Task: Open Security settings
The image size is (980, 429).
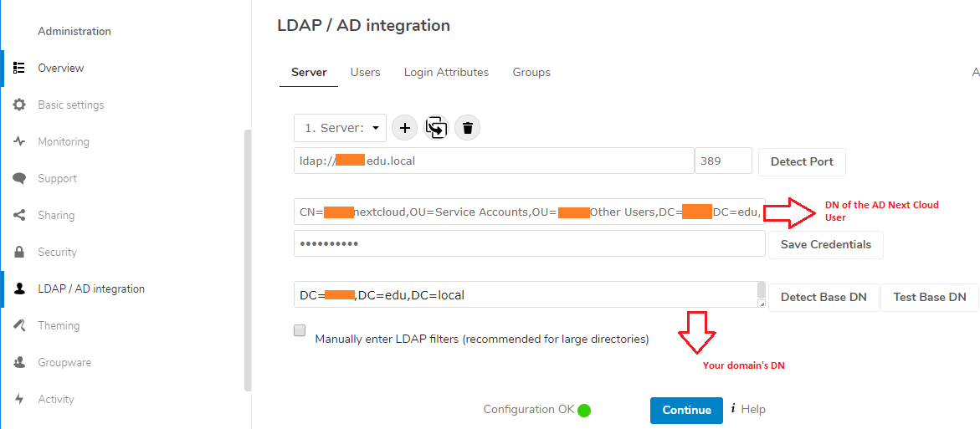Action: [57, 253]
